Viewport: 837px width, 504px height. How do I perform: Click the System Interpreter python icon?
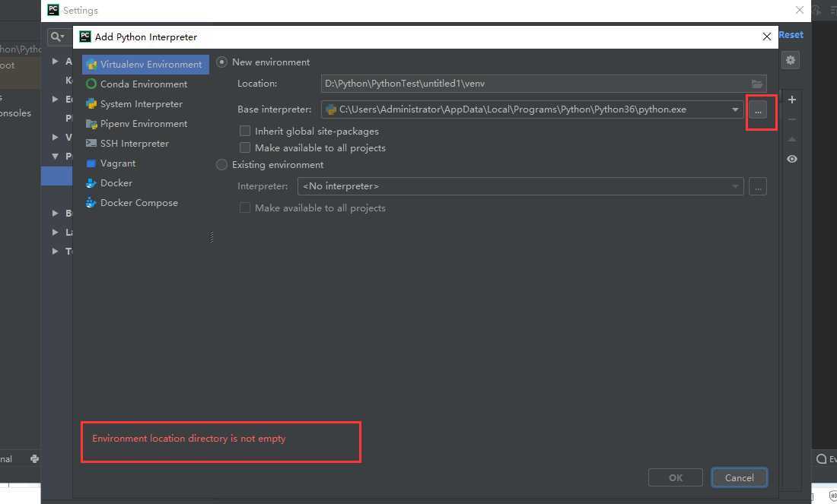[x=91, y=104]
